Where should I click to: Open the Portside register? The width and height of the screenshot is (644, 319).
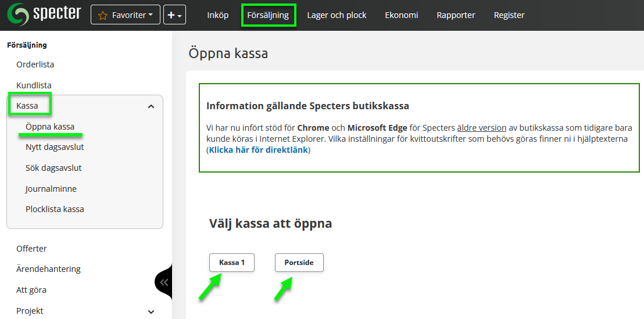coord(299,263)
